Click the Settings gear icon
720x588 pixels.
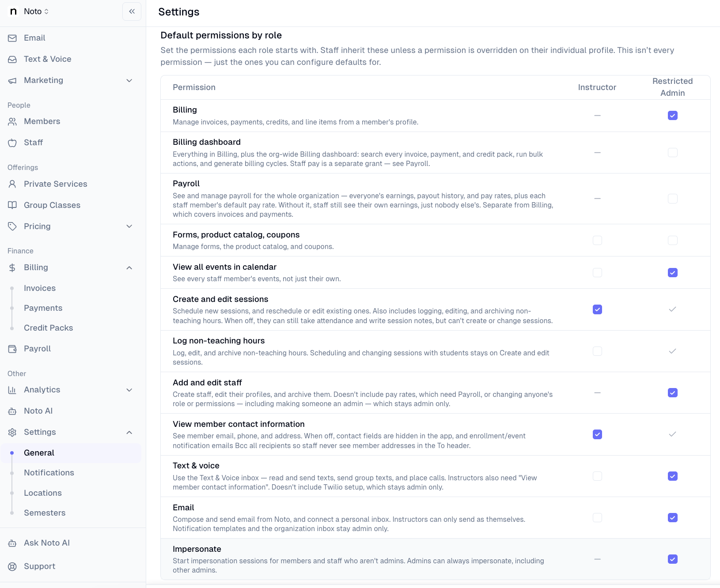coord(12,432)
